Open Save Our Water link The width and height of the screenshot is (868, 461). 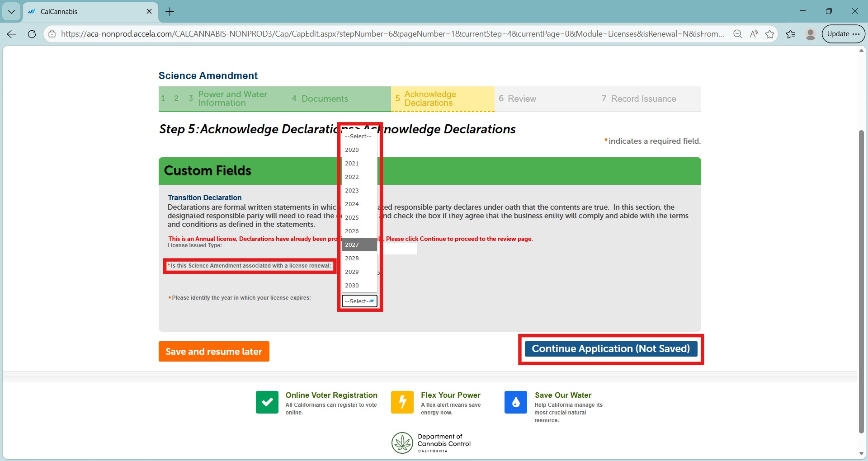(563, 395)
